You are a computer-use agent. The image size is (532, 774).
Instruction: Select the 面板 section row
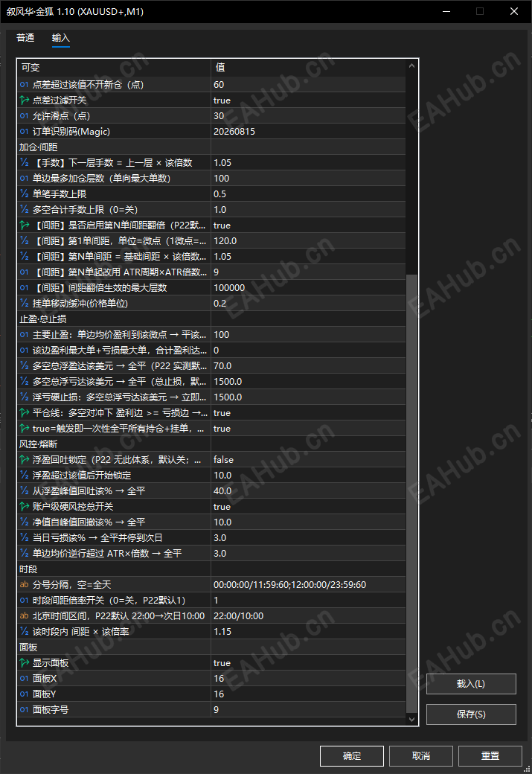point(211,647)
